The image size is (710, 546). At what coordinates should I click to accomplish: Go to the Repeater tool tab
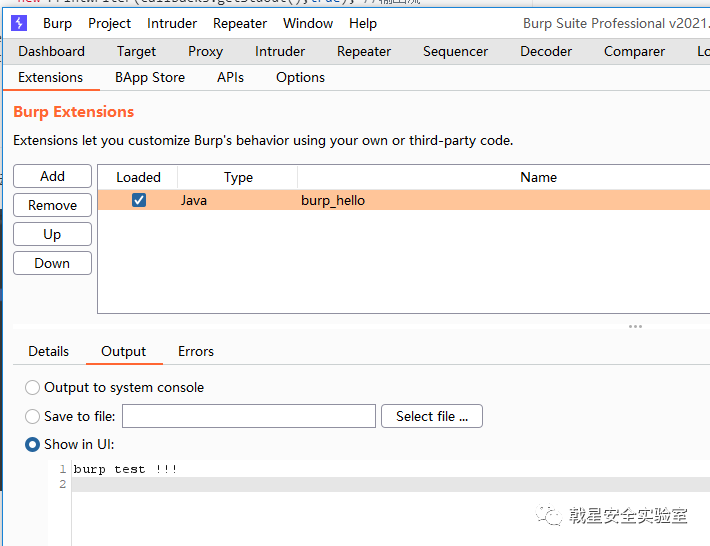pyautogui.click(x=364, y=51)
